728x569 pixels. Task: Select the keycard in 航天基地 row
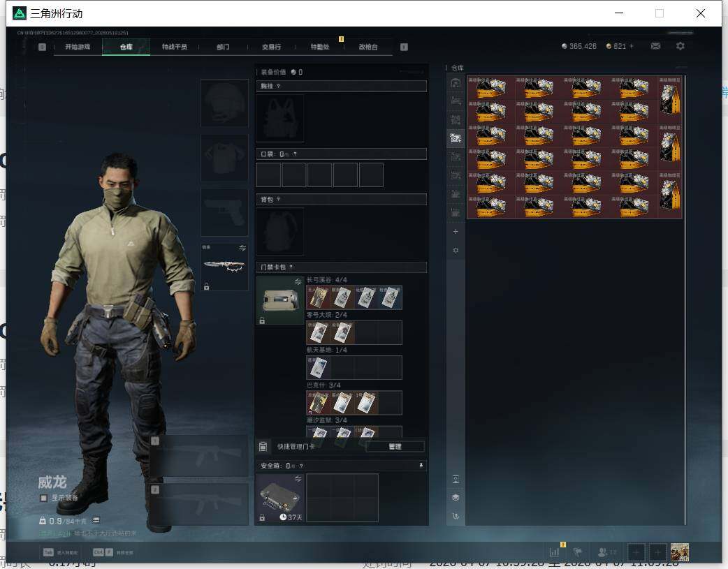[318, 367]
